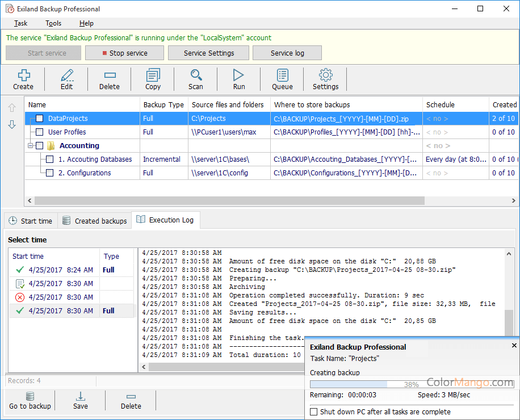Open the Queue list icon

282,75
